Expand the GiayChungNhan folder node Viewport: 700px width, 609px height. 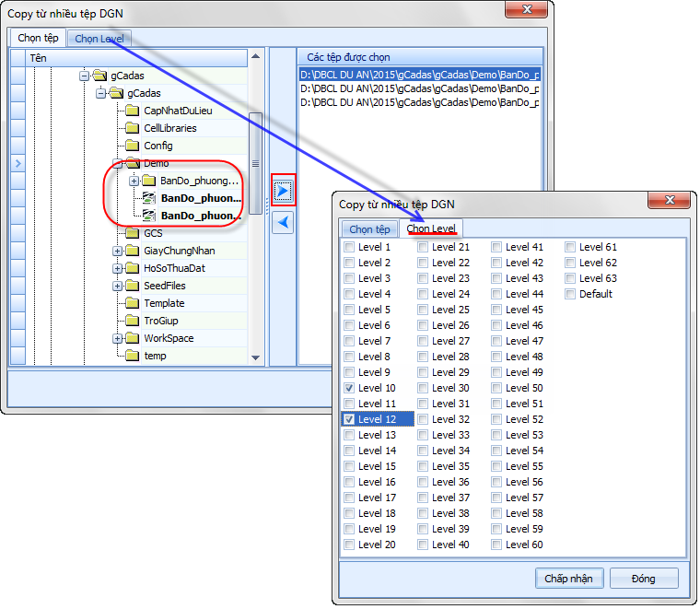117,251
